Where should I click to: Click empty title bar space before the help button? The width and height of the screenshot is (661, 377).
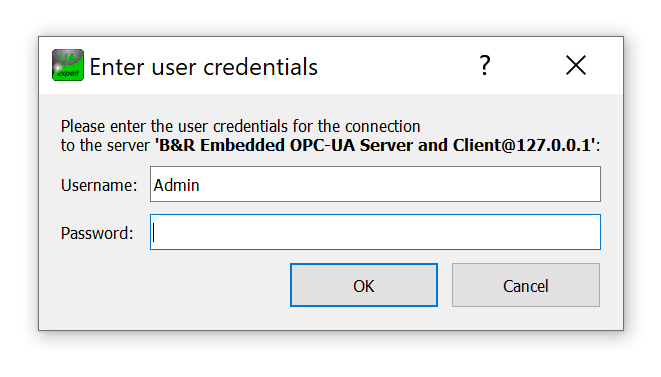coord(396,65)
